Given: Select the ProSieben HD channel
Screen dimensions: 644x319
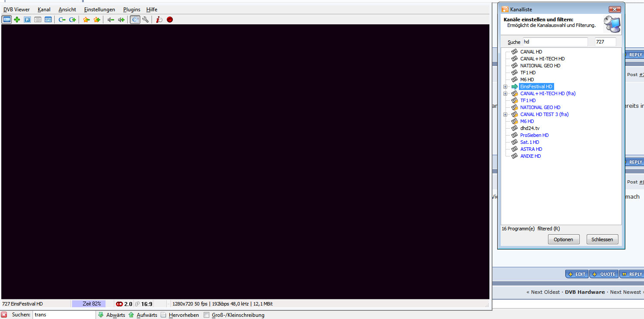Looking at the screenshot, I should click(535, 135).
